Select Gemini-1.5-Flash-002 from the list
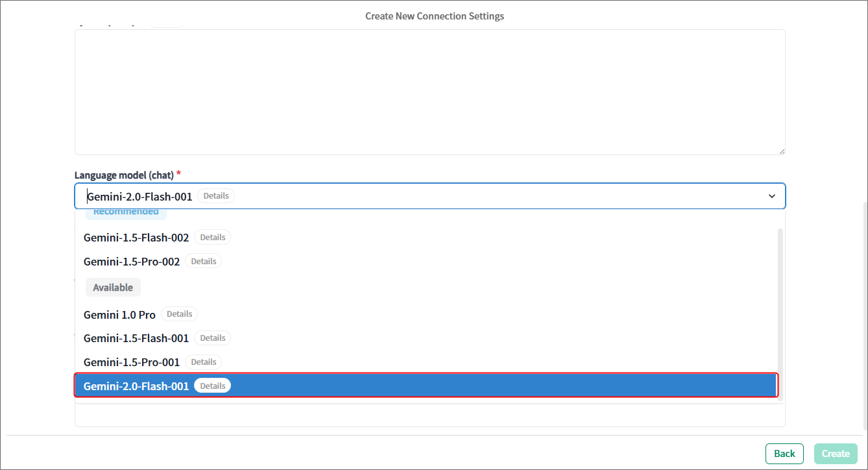The height and width of the screenshot is (470, 868). (426, 238)
